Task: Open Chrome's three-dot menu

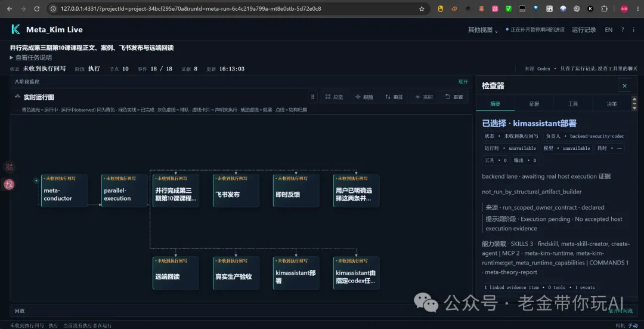Action: coord(637,8)
